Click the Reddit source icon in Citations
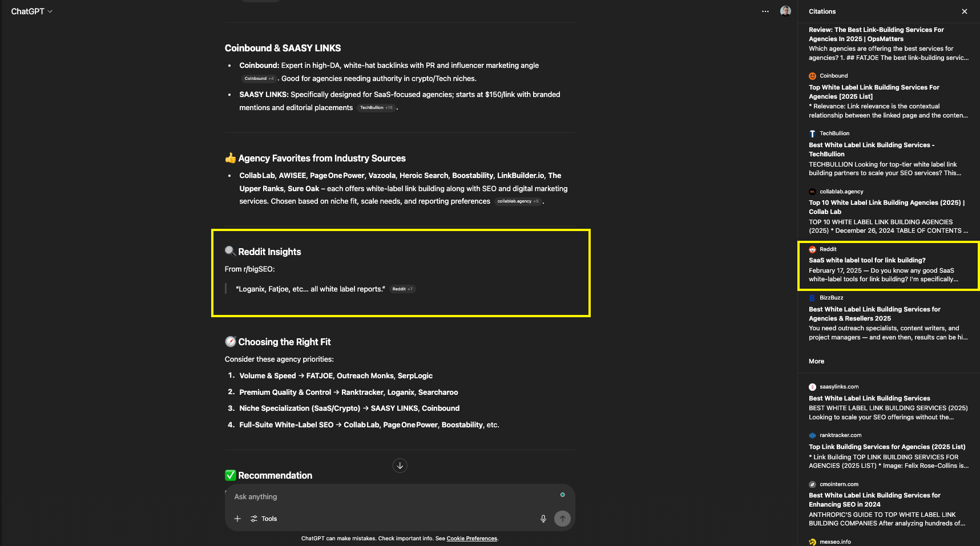Viewport: 980px width, 546px height. click(x=812, y=249)
